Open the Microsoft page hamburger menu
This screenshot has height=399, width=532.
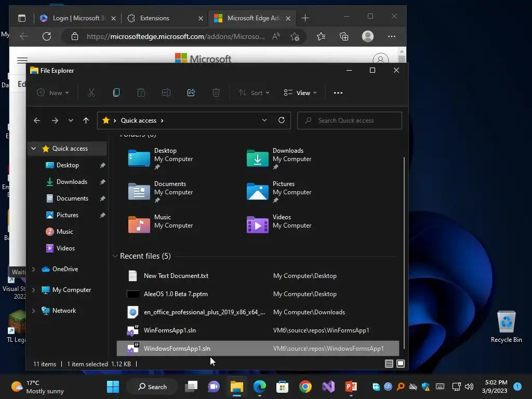[22, 60]
